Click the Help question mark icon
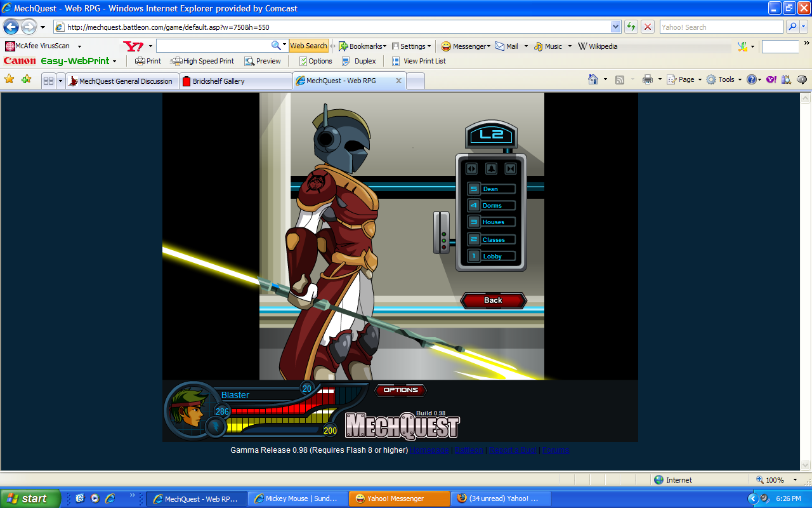812x508 pixels. click(751, 79)
